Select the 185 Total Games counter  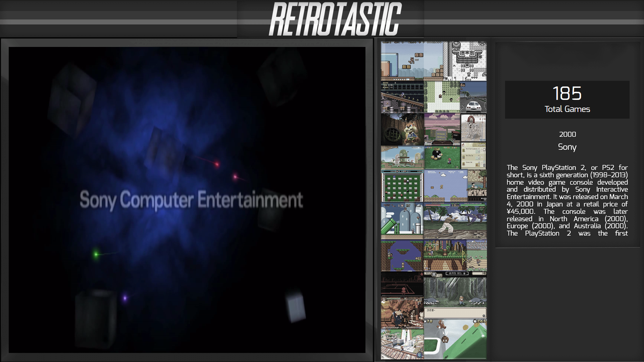567,100
